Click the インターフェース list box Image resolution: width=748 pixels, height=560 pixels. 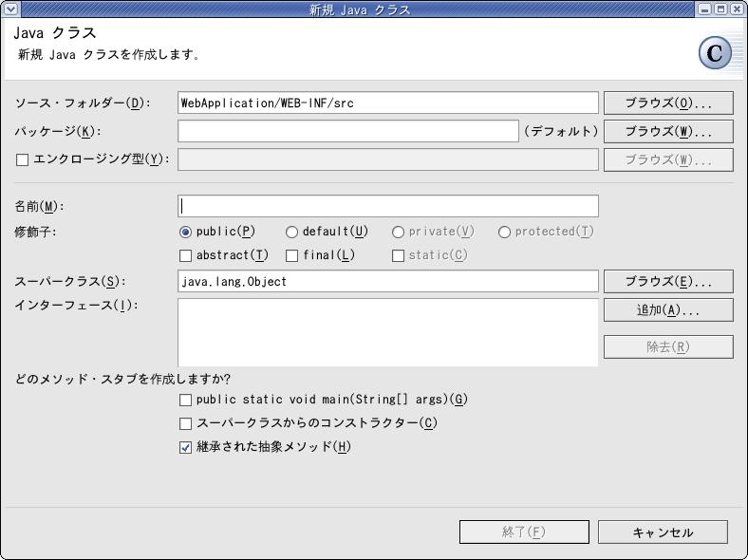[388, 332]
